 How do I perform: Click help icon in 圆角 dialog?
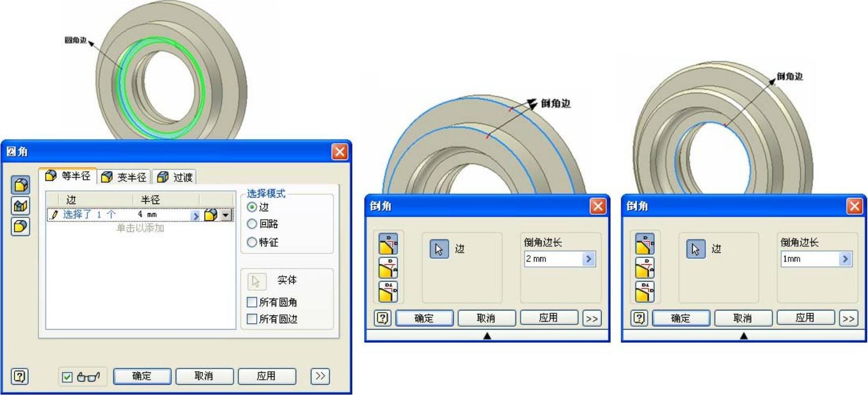click(x=19, y=376)
